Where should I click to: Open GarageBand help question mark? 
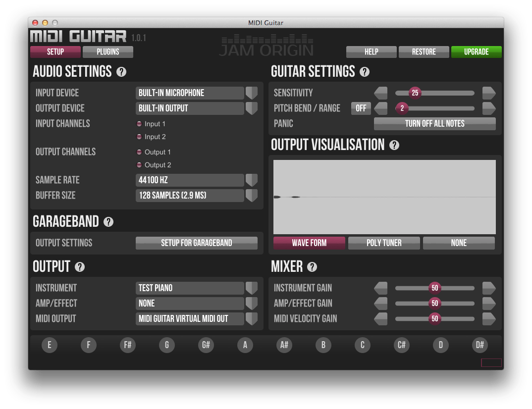coord(108,222)
